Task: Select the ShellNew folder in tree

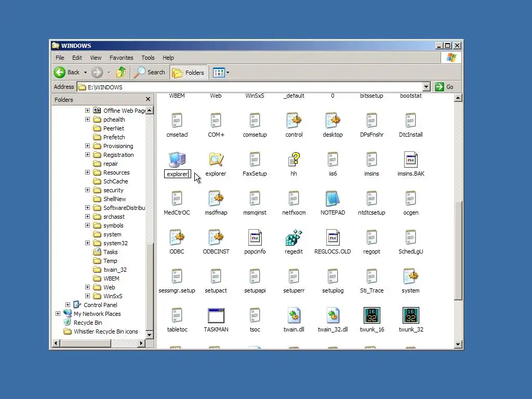Action: tap(114, 199)
